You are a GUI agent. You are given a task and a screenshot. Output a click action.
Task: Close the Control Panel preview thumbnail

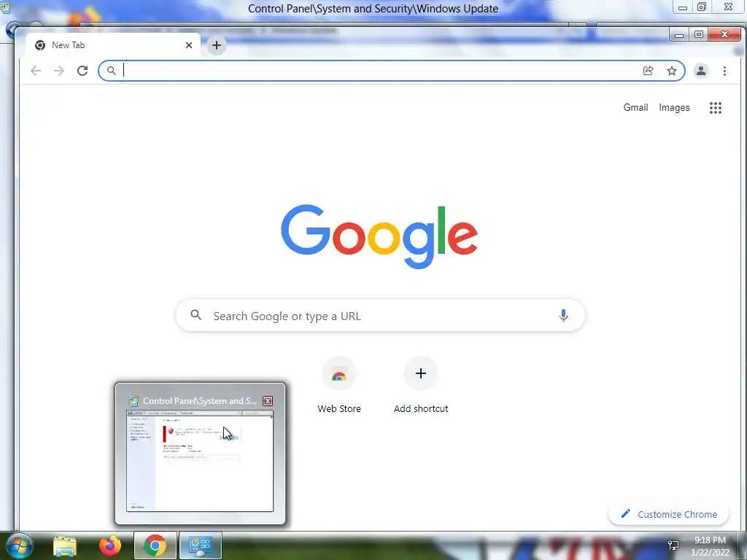[268, 401]
